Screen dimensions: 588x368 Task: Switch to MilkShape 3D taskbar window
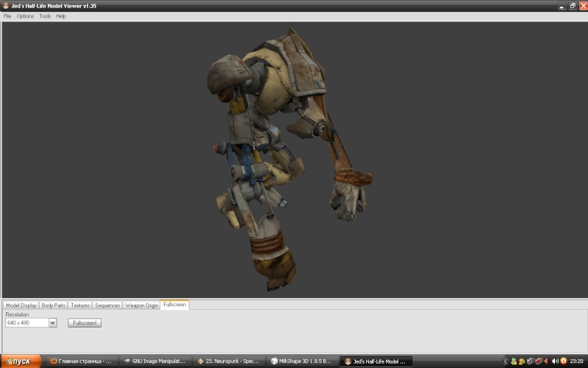pos(303,361)
